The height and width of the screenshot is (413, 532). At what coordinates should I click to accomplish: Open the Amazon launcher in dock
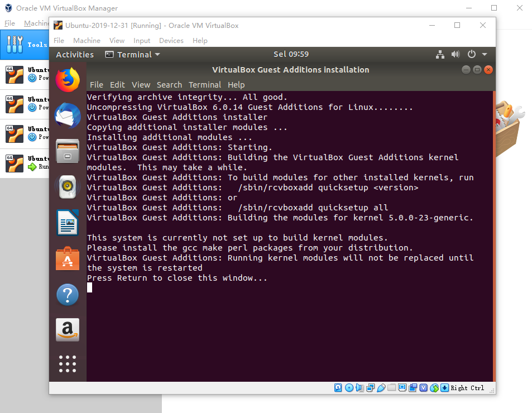coord(68,330)
